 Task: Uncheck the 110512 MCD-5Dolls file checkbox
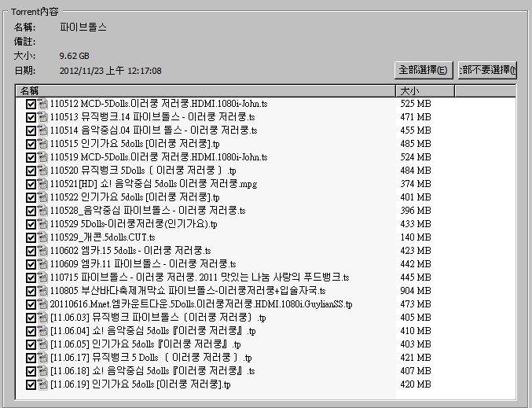(31, 104)
